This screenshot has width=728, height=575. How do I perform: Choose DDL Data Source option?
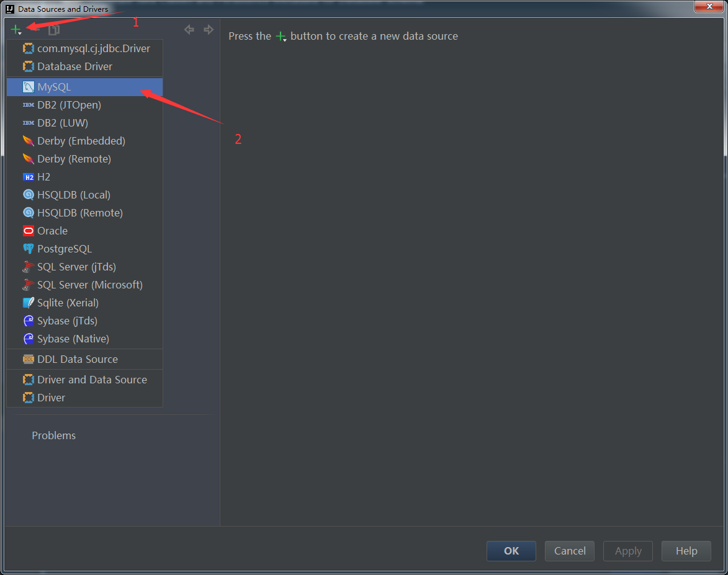tap(85, 359)
